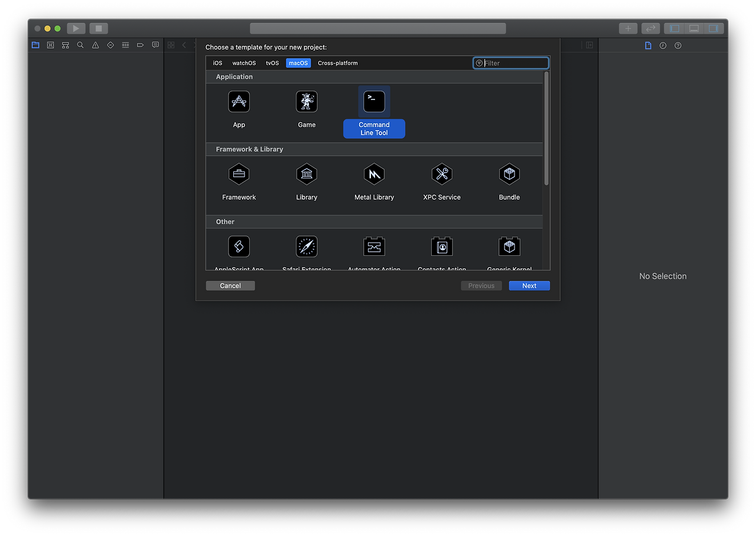756x536 pixels.
Task: Click the No Selection inspector text
Action: (663, 276)
